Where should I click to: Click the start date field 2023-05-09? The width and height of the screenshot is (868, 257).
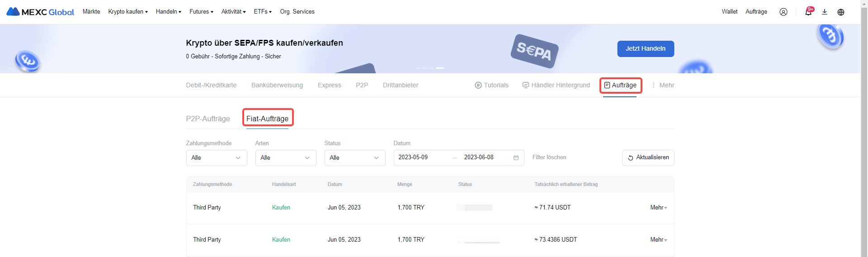coord(413,157)
